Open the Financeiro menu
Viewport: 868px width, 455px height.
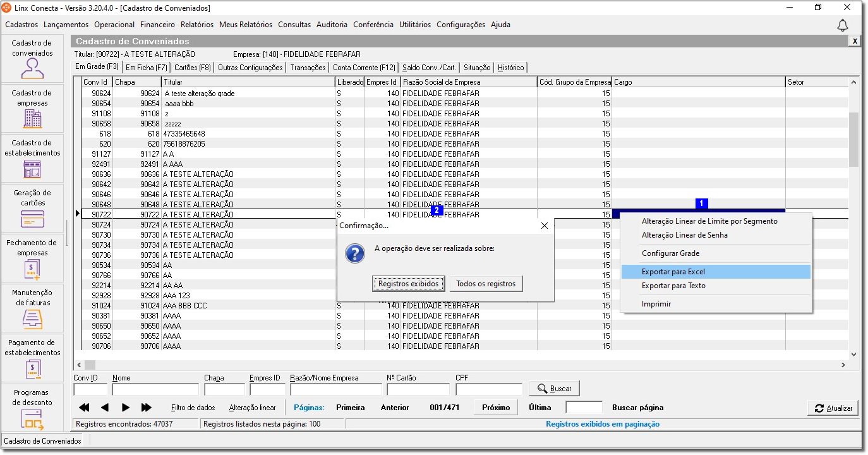(157, 25)
